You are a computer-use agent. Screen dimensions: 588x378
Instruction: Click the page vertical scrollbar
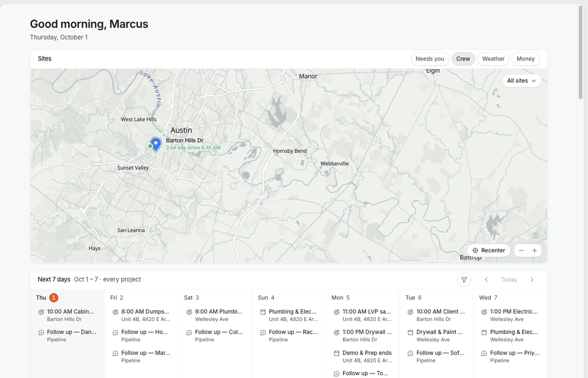tap(581, 53)
